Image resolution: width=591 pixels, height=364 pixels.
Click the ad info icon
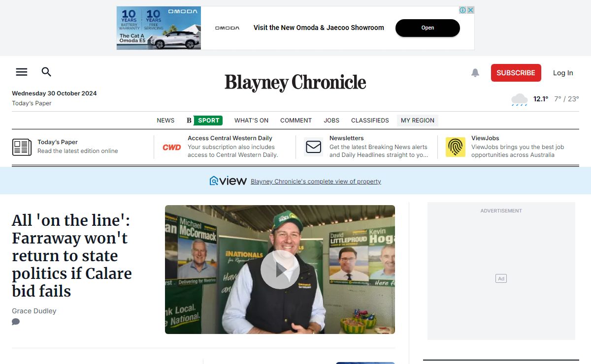[x=463, y=10]
